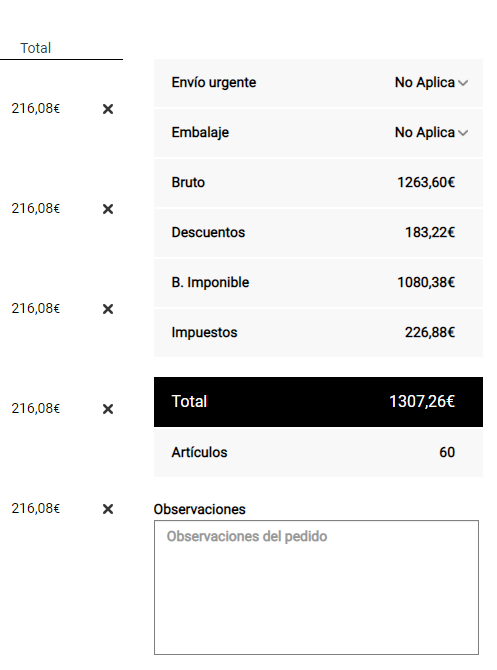Screen dimensions: 497x670
Task: Remove the first 216,08€ line item
Action: click(x=108, y=109)
